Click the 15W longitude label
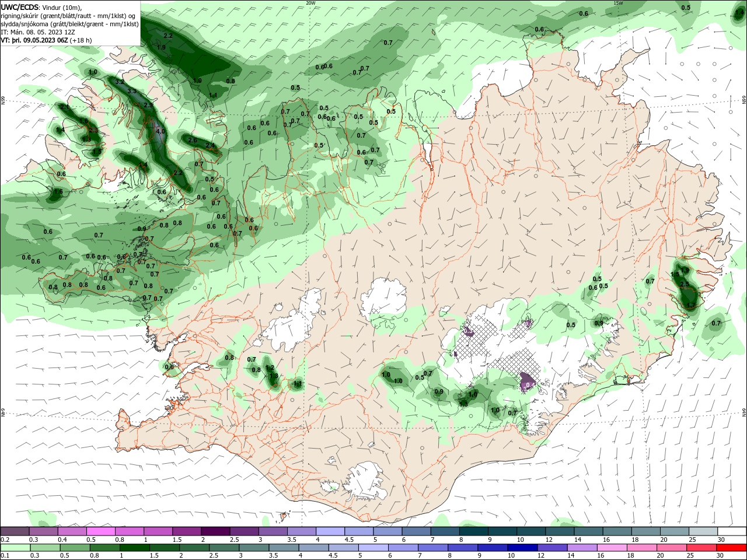 618,3
